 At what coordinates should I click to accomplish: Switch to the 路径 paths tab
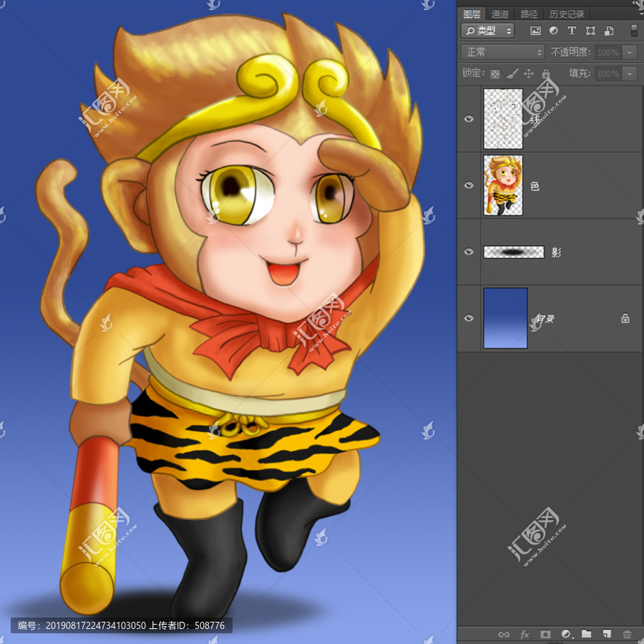[x=529, y=14]
